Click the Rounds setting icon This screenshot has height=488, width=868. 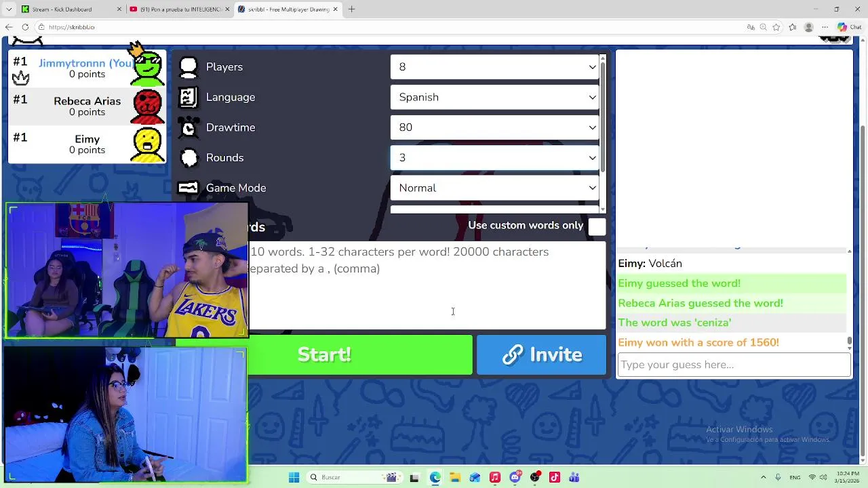(x=188, y=158)
